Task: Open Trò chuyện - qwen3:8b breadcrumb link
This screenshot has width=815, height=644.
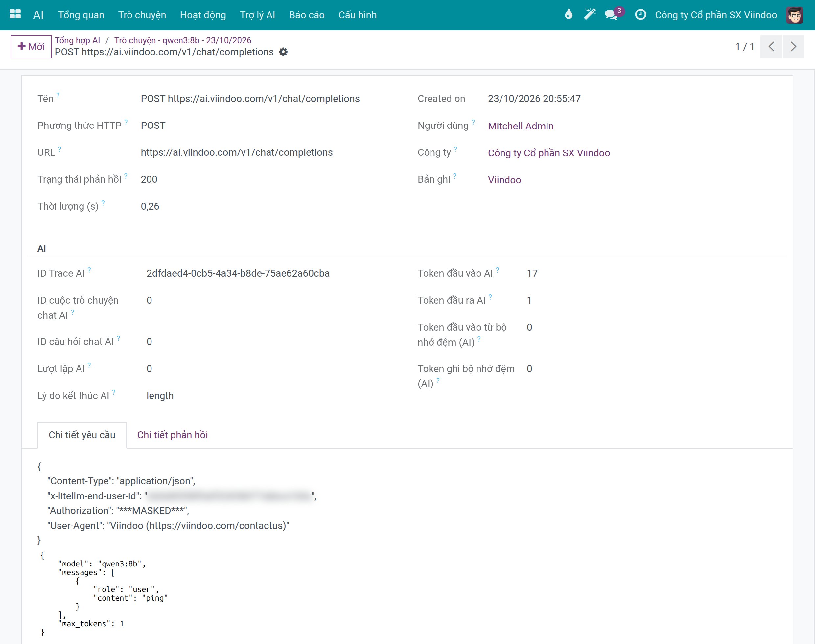Action: pos(183,40)
